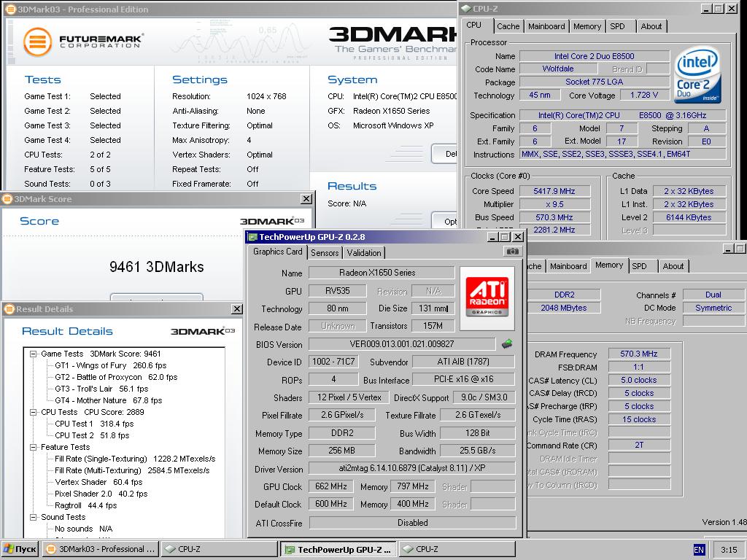Switch to first CPU-Z taskbar button
Viewport: 747px width, 560px height.
coord(219,549)
